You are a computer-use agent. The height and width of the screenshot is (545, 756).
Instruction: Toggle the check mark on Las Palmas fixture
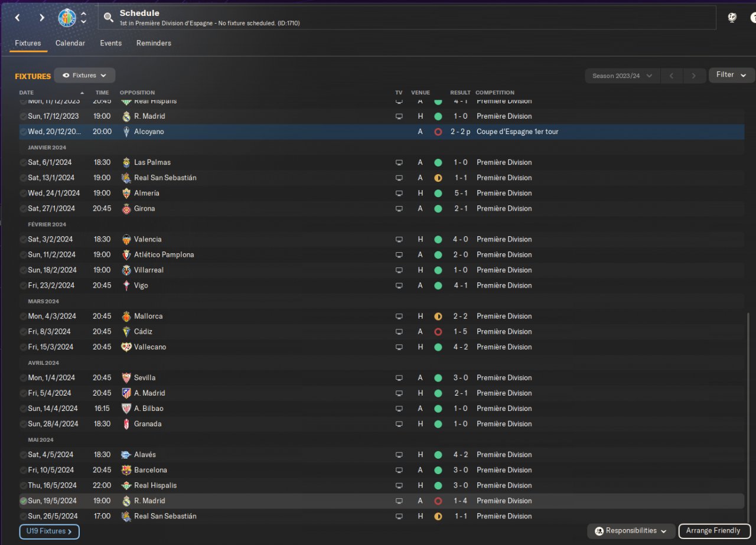[x=23, y=162]
